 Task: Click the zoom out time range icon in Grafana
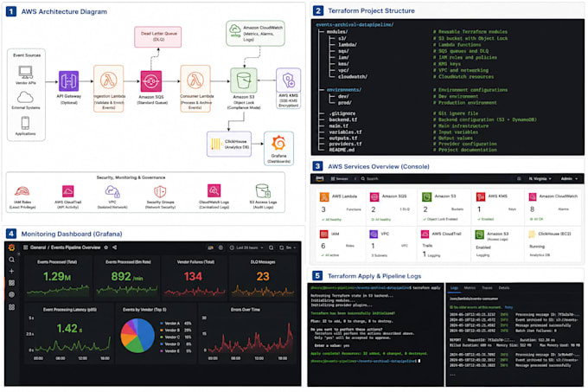(x=272, y=247)
